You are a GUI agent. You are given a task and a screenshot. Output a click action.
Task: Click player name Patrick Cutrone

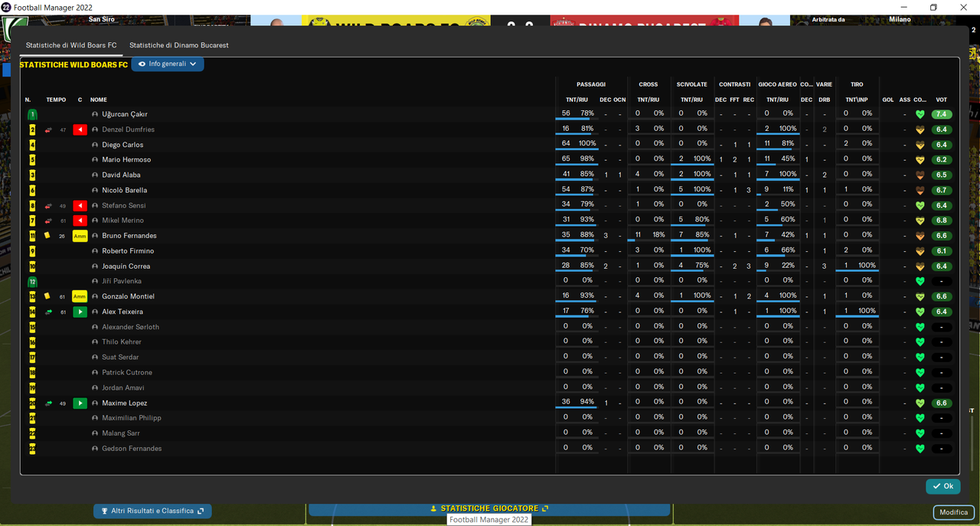(x=127, y=373)
